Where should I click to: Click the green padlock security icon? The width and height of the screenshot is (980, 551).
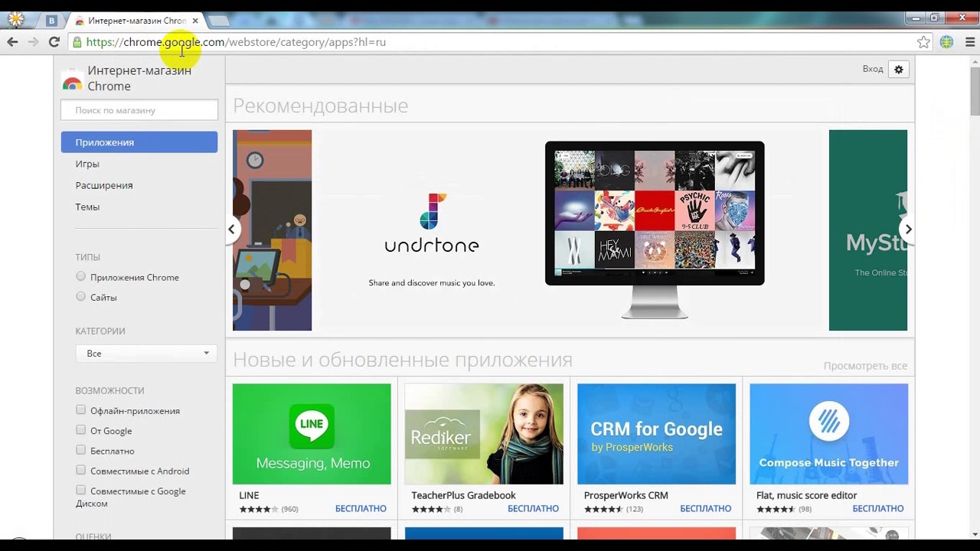pyautogui.click(x=77, y=42)
